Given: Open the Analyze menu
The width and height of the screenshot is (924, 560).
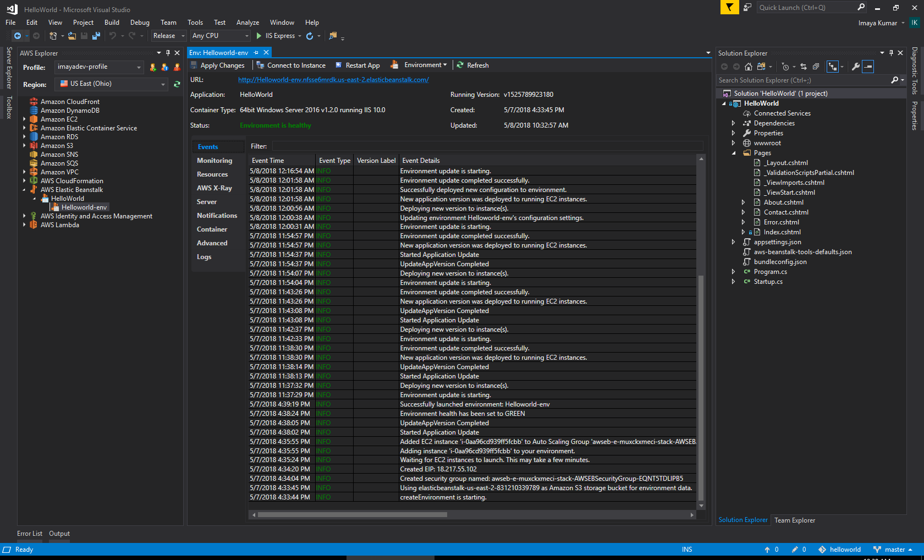Looking at the screenshot, I should click(x=248, y=23).
